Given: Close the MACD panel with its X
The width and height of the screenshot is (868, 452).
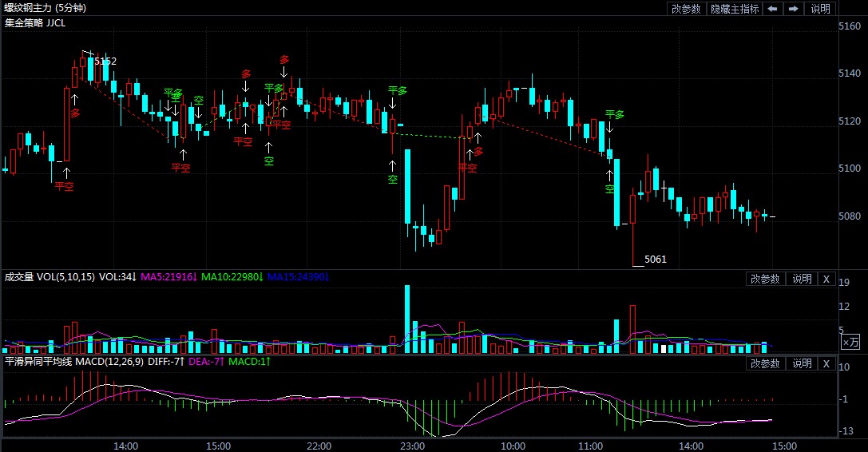Looking at the screenshot, I should (x=826, y=363).
